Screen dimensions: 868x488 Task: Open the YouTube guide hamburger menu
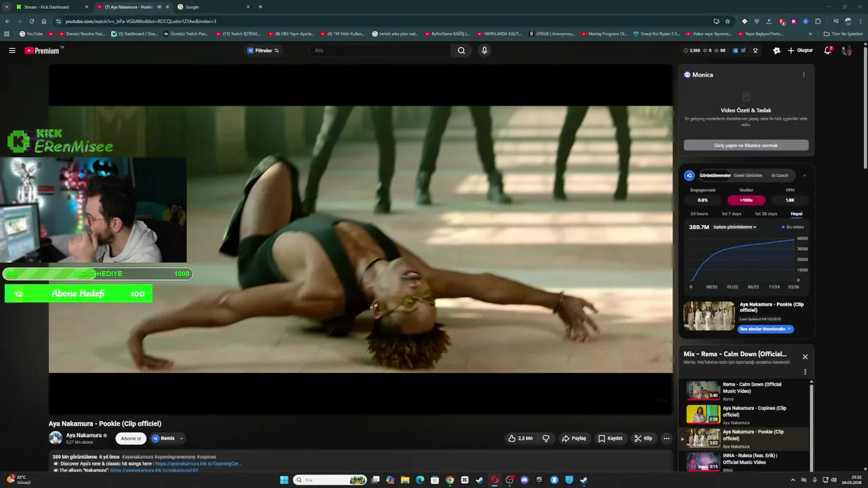12,50
